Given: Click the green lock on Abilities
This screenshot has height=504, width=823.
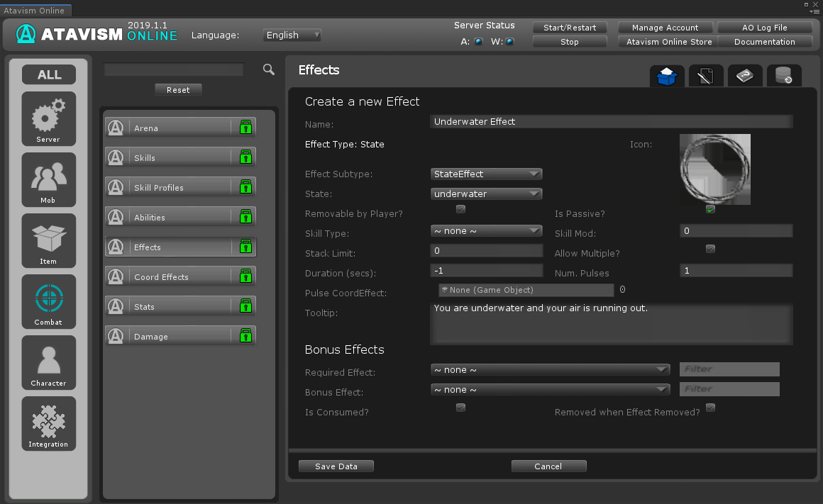Looking at the screenshot, I should (245, 217).
